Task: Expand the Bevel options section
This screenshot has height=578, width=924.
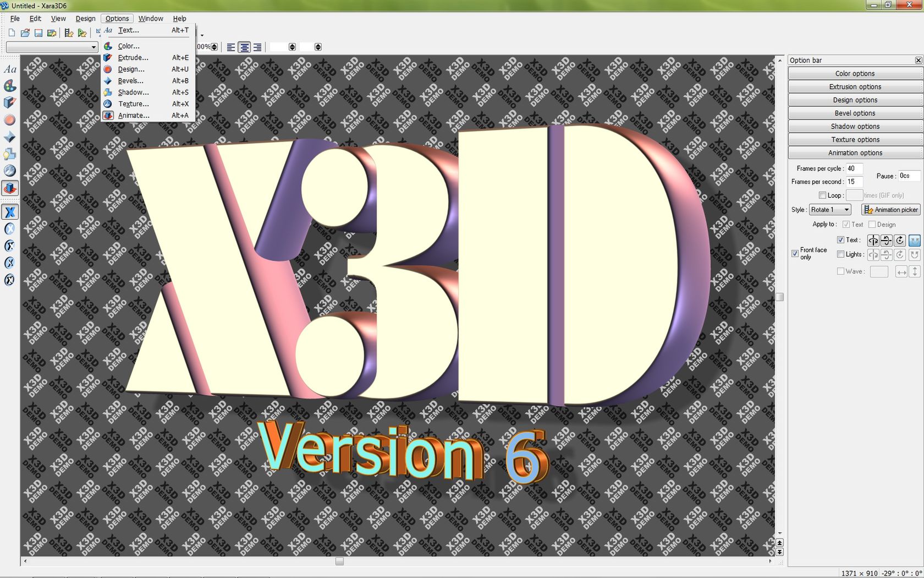Action: (855, 113)
